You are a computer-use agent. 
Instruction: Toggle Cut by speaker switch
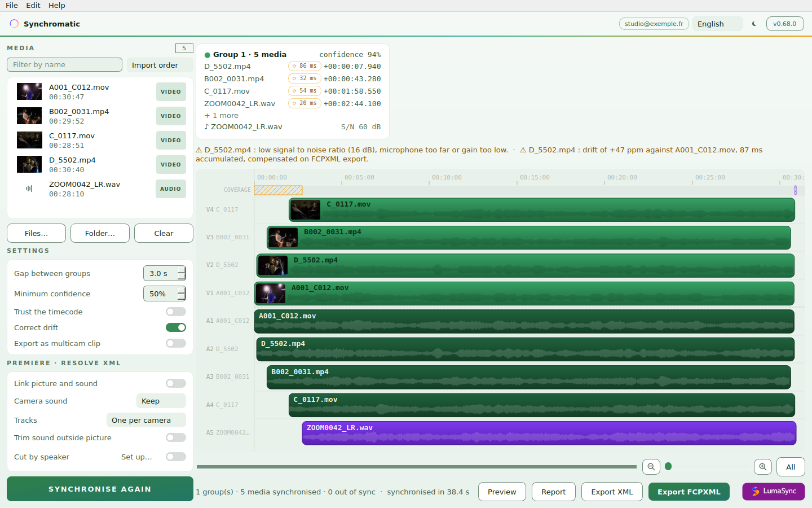point(176,457)
